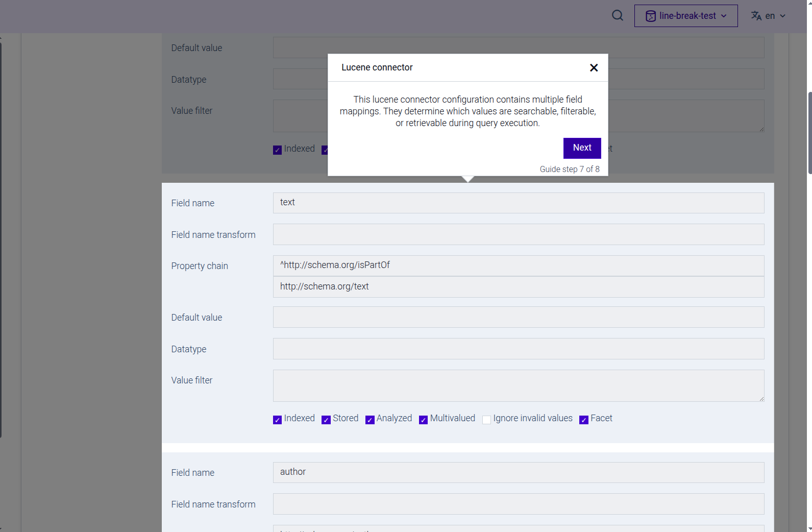Click the Datatype input for text field
Image resolution: width=812 pixels, height=532 pixels.
click(518, 349)
